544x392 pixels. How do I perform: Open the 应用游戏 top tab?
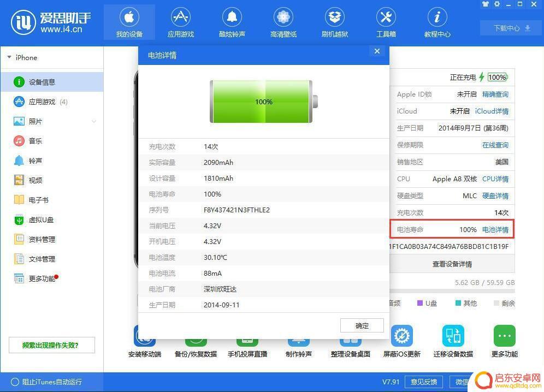[x=180, y=22]
